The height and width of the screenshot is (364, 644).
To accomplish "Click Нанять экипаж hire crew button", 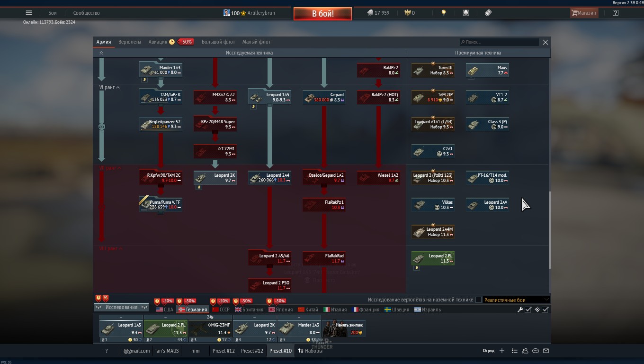I will tap(344, 328).
